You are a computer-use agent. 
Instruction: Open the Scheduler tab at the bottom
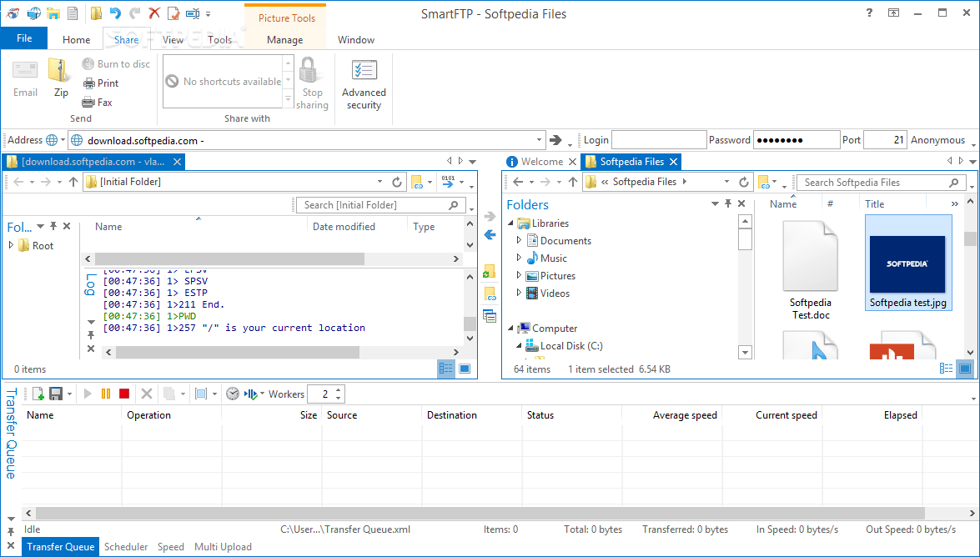[126, 546]
